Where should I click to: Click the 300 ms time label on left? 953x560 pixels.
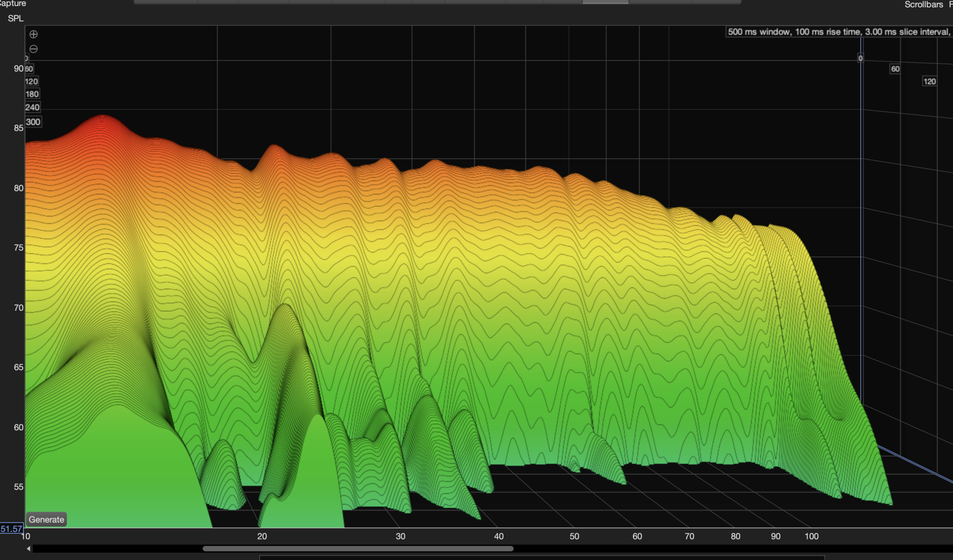point(33,122)
